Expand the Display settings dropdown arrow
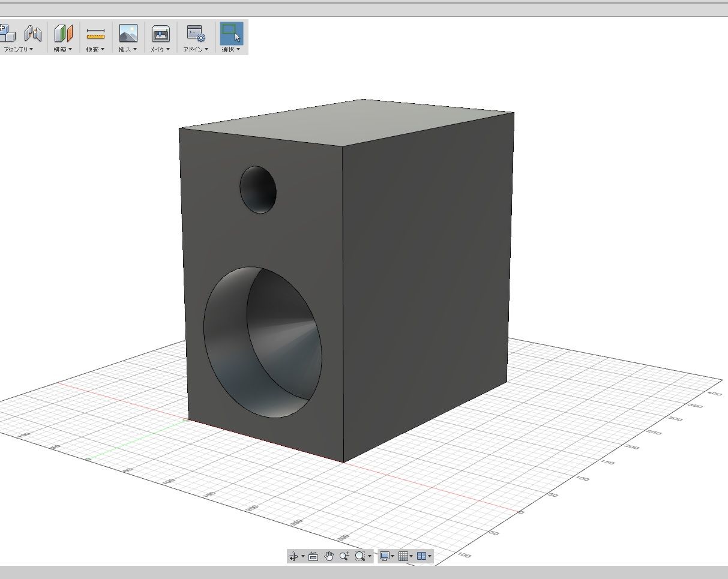Image resolution: width=728 pixels, height=579 pixels. point(393,557)
